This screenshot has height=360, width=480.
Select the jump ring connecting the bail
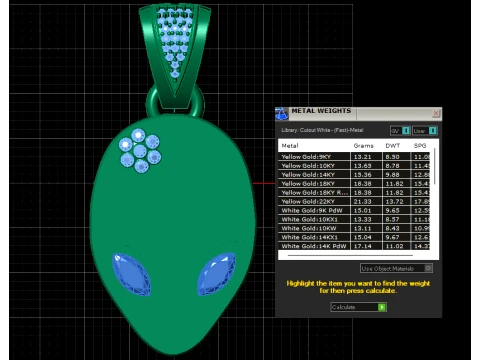(x=153, y=102)
